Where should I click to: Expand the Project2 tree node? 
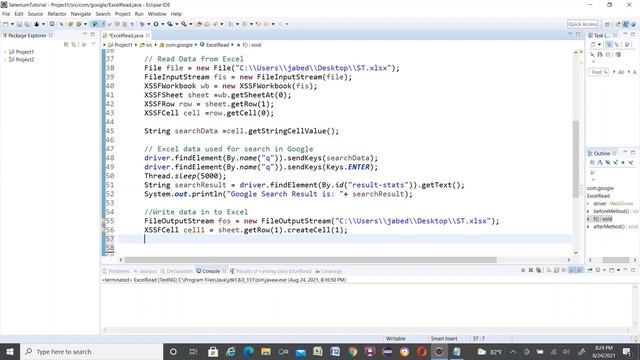(x=5, y=60)
